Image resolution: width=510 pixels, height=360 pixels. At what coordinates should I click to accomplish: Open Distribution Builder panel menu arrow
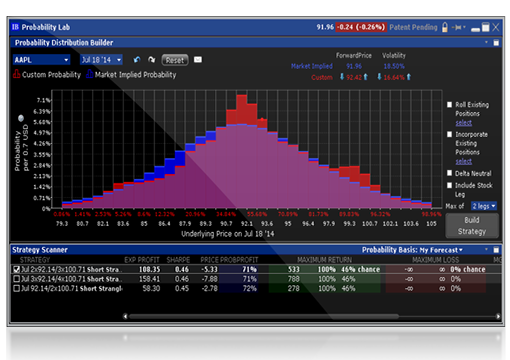coord(486,42)
